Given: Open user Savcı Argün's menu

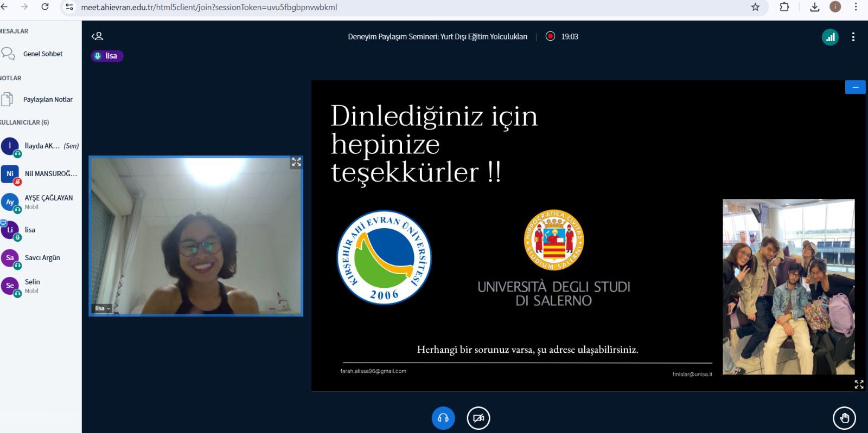Looking at the screenshot, I should pyautogui.click(x=42, y=258).
